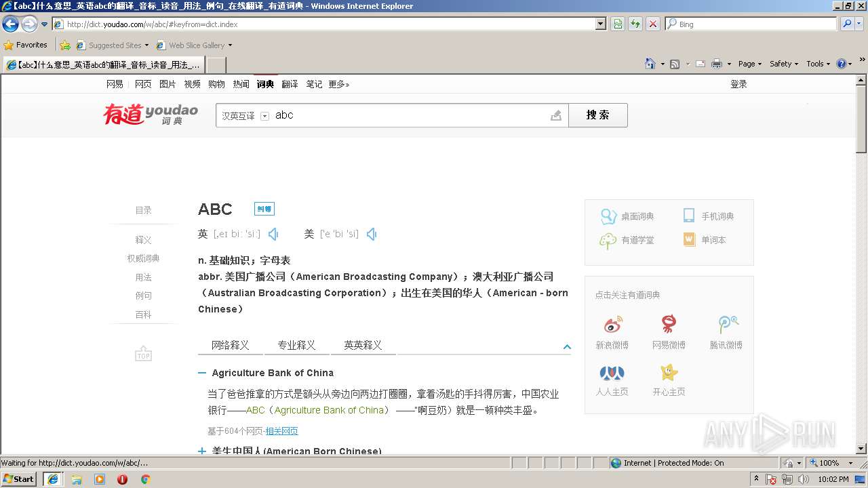Click the browser Back button
868x488 pixels.
point(11,24)
